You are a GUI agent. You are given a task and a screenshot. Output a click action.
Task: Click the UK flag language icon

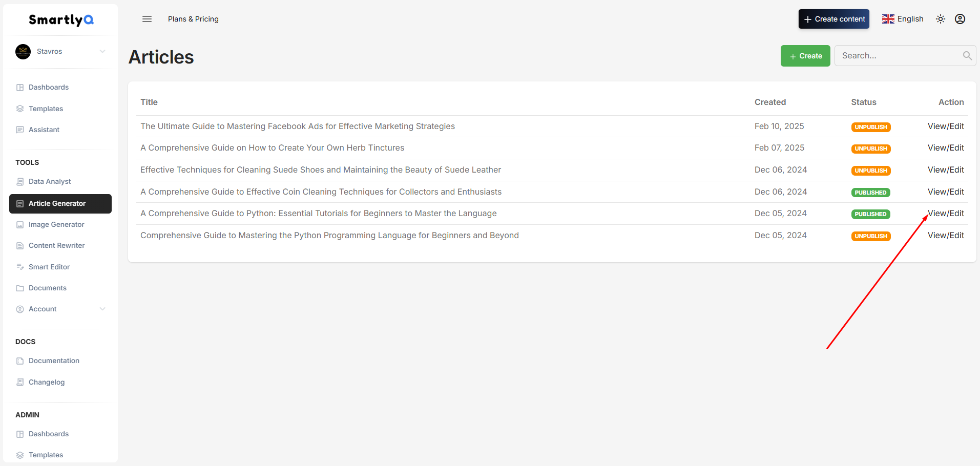888,19
